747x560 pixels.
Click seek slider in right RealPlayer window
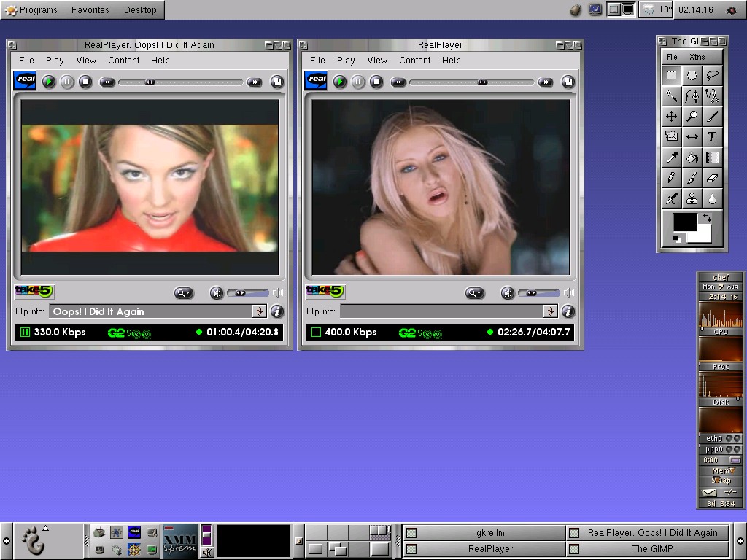[472, 82]
